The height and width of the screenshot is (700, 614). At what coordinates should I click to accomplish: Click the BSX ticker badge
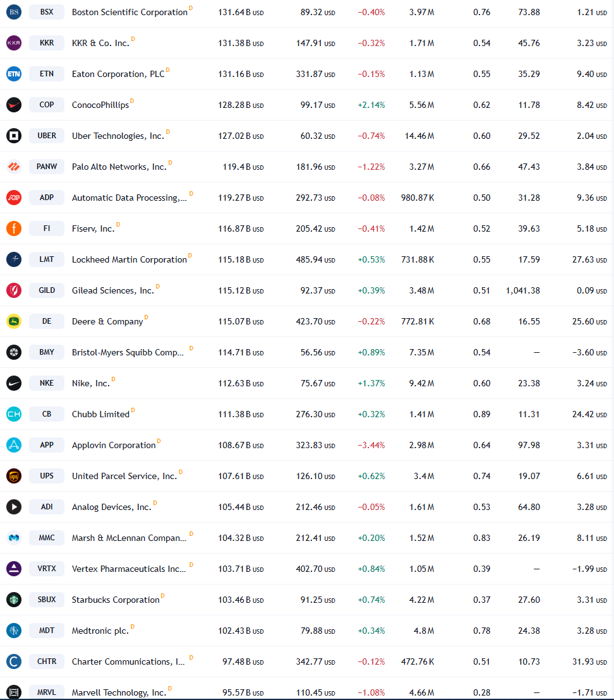point(47,12)
